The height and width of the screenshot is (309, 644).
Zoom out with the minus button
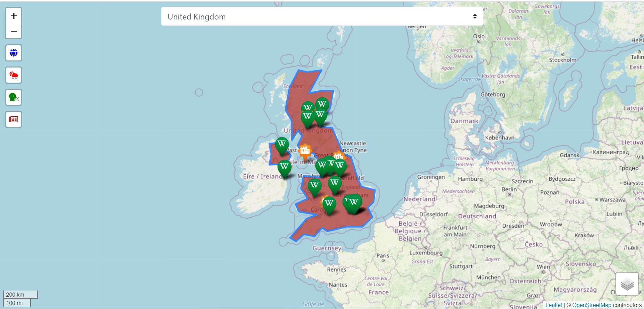(x=14, y=31)
